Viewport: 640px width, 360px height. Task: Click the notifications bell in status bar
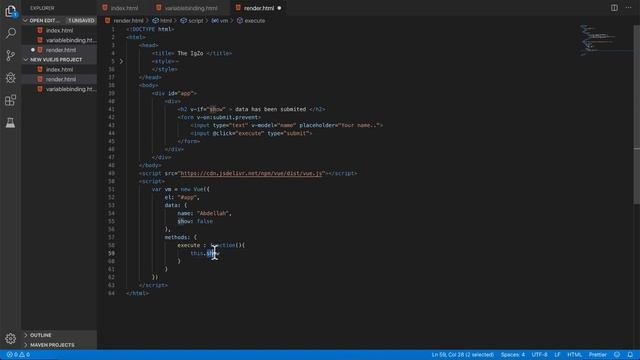coord(630,355)
